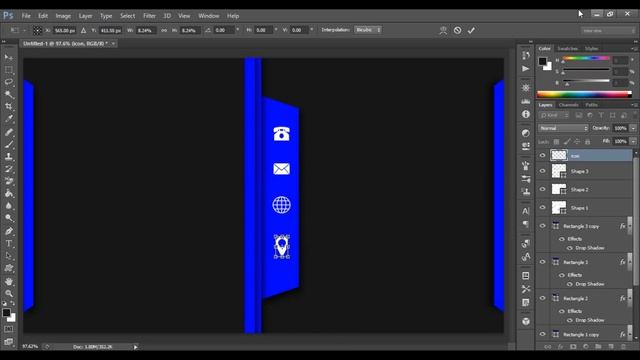
Task: Toggle Drop Shadow visibility under Rectangle 2
Action: 570,320
